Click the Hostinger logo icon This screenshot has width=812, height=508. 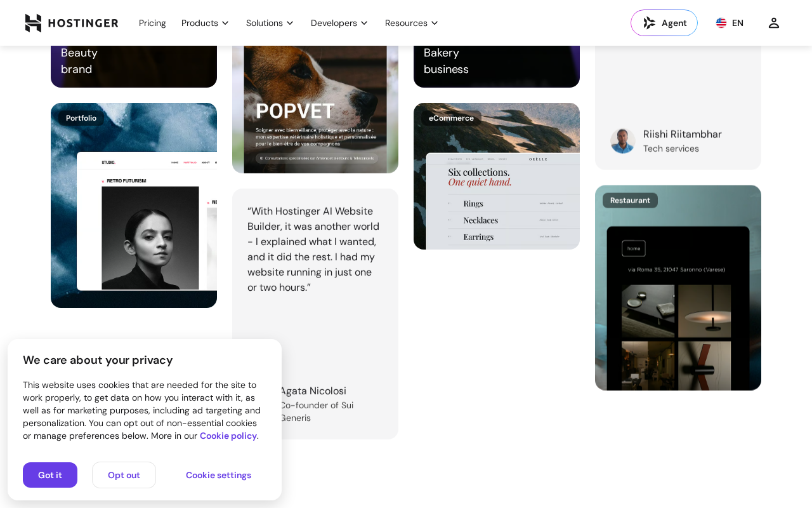[x=33, y=23]
